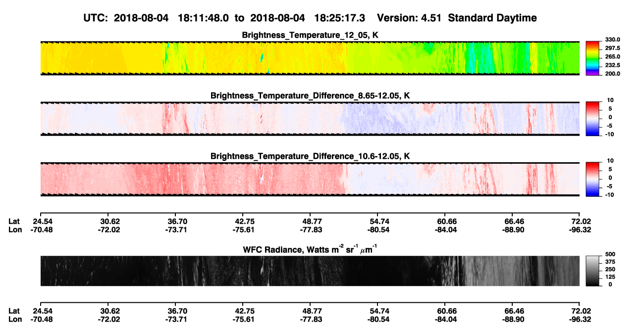The image size is (644, 330).
Task: Click the WFC Radiance panel title
Action: tap(310, 249)
